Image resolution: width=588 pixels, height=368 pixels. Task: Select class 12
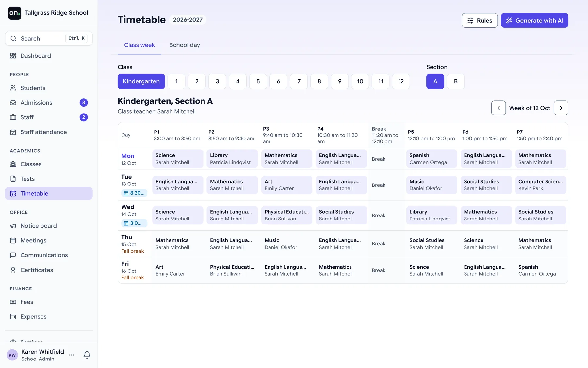pos(401,81)
